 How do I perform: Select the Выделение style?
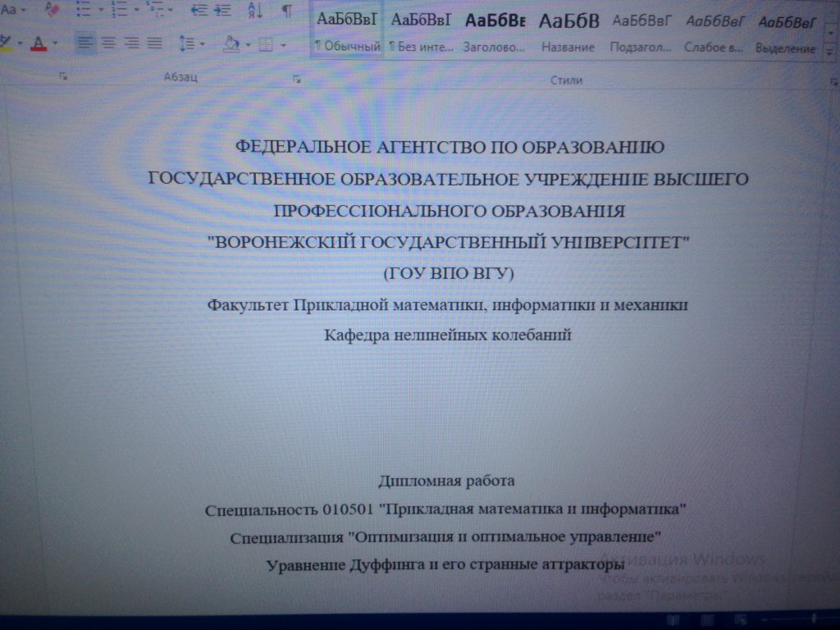coord(786,34)
